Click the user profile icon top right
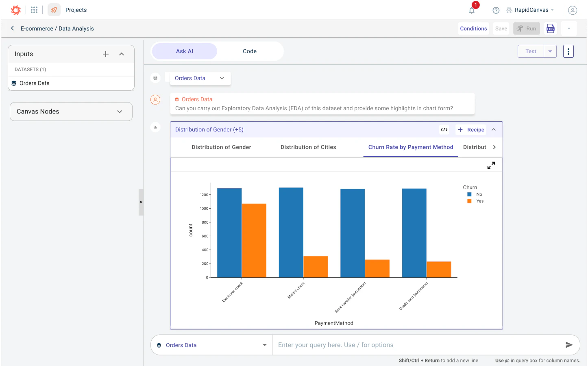This screenshot has width=588, height=366. 573,10
